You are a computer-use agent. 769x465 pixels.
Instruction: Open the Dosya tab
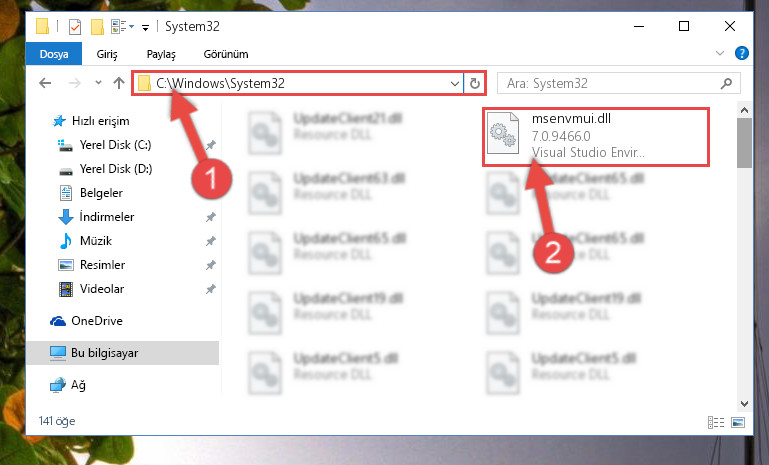(x=53, y=54)
